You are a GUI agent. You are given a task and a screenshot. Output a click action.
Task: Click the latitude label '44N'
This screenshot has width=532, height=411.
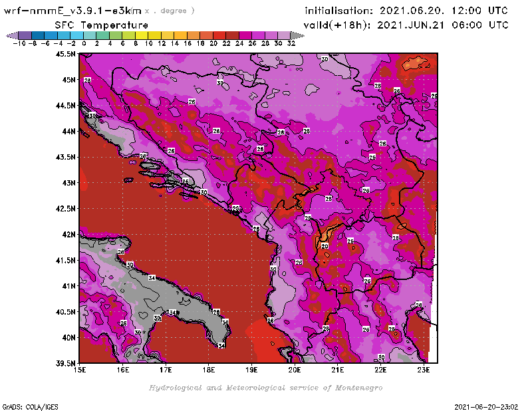tap(68, 131)
